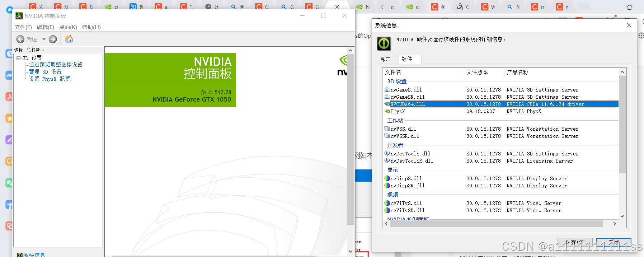
Task: Click the component list scroll-left arrow
Action: (386, 224)
